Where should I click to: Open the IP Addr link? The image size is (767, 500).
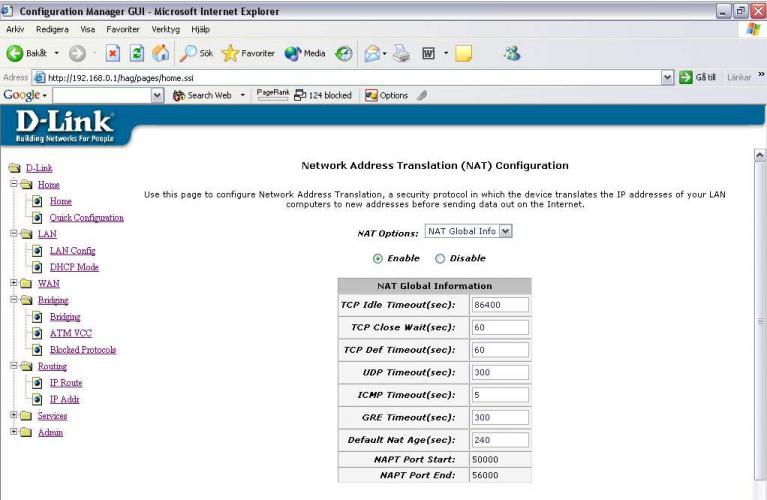pos(65,399)
